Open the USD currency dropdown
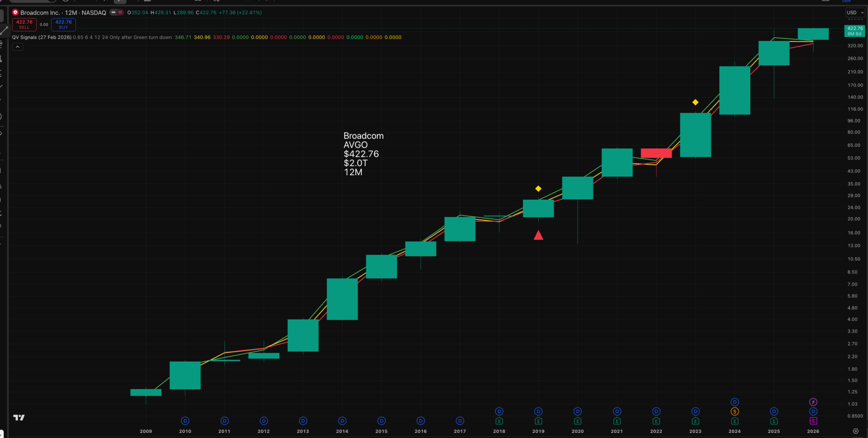The height and width of the screenshot is (438, 868). (855, 13)
